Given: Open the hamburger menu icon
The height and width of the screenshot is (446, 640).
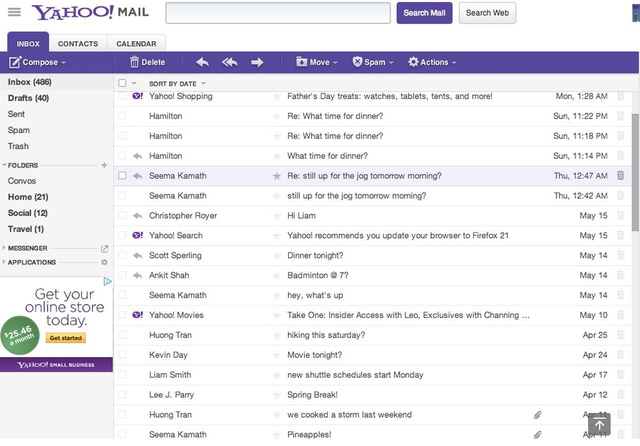Looking at the screenshot, I should [x=14, y=12].
